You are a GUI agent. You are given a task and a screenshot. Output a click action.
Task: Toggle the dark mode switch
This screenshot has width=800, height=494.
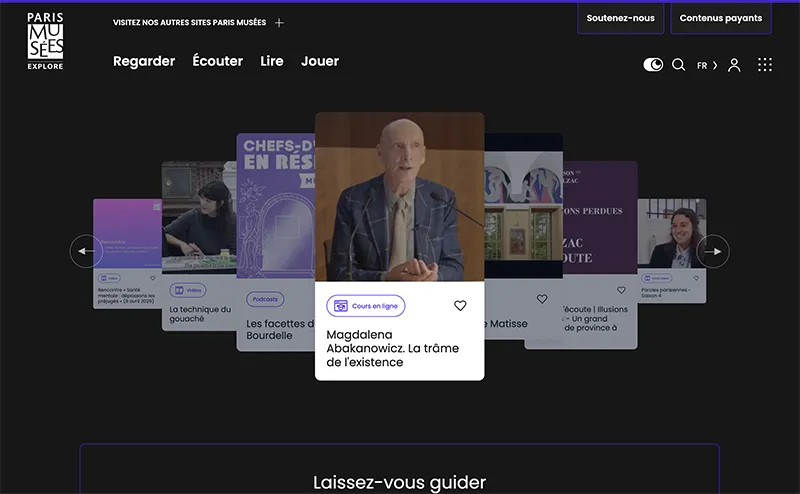coord(653,65)
